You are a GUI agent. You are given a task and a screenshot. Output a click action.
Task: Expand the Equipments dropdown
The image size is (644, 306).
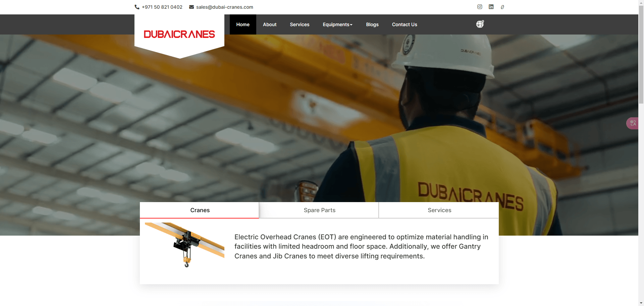click(337, 24)
